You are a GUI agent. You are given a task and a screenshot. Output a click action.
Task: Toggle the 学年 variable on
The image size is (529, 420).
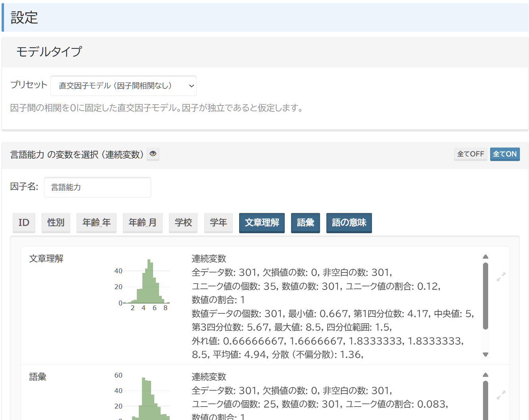218,223
